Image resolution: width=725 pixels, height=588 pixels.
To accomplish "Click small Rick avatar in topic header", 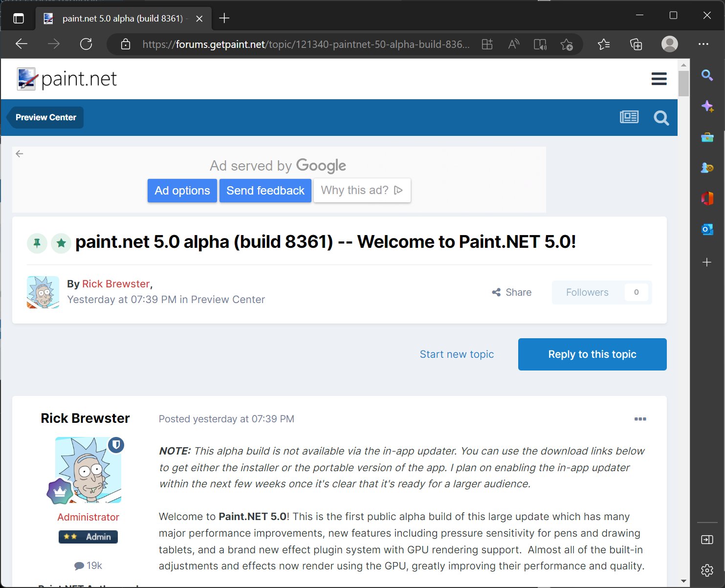I will click(x=43, y=292).
